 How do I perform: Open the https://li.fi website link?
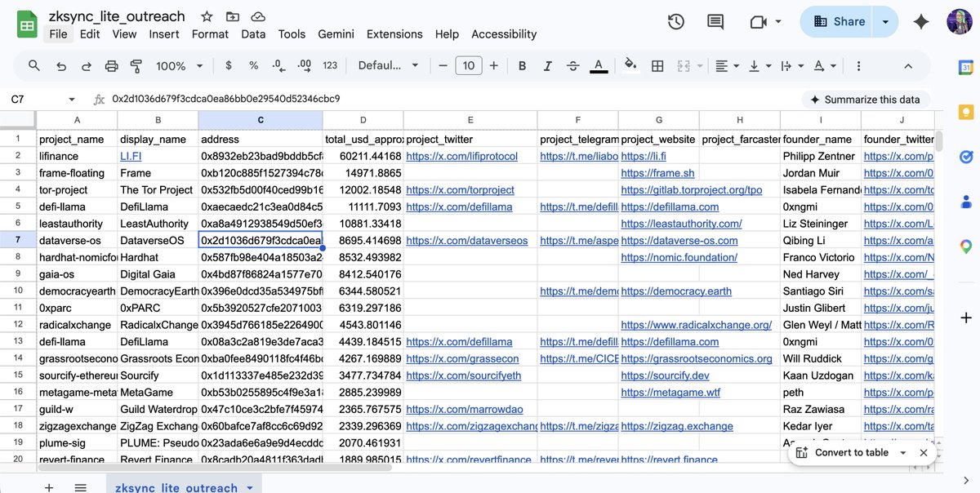[644, 156]
